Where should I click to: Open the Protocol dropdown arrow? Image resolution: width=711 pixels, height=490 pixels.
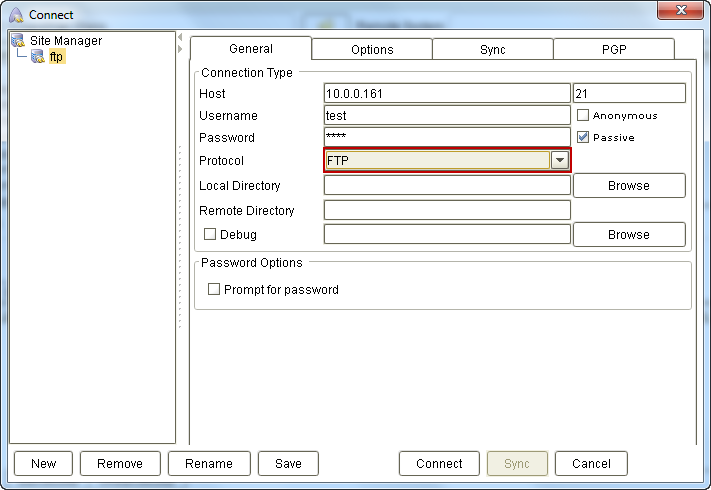pyautogui.click(x=560, y=161)
